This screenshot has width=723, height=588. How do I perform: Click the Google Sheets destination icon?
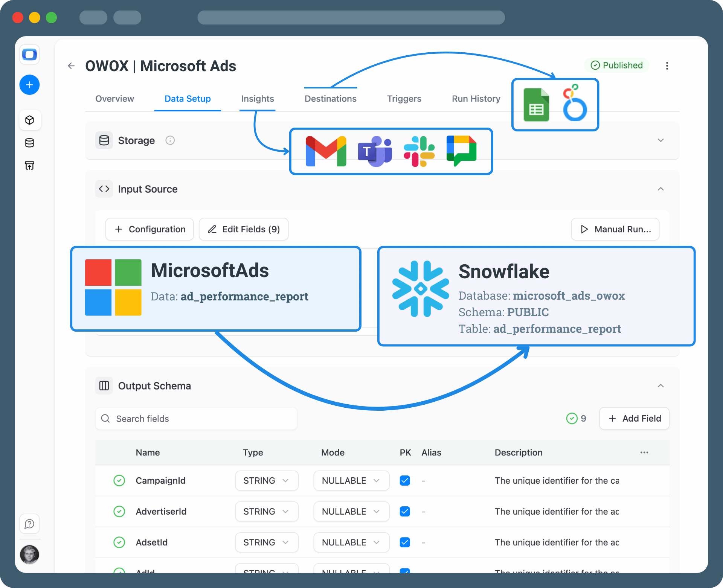pos(536,105)
